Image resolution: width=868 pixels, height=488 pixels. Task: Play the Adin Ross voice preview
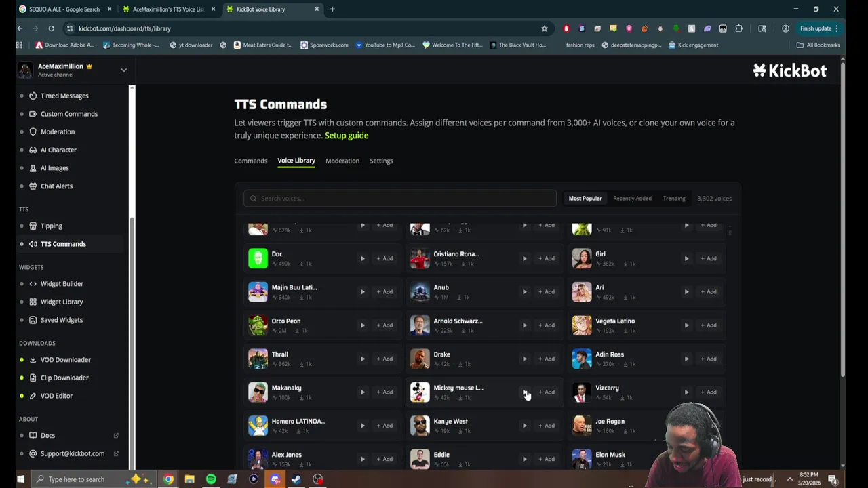point(686,359)
